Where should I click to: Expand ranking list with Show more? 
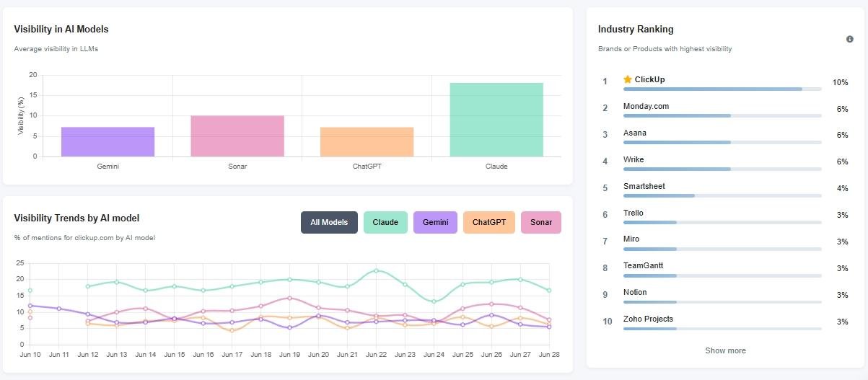pyautogui.click(x=725, y=350)
